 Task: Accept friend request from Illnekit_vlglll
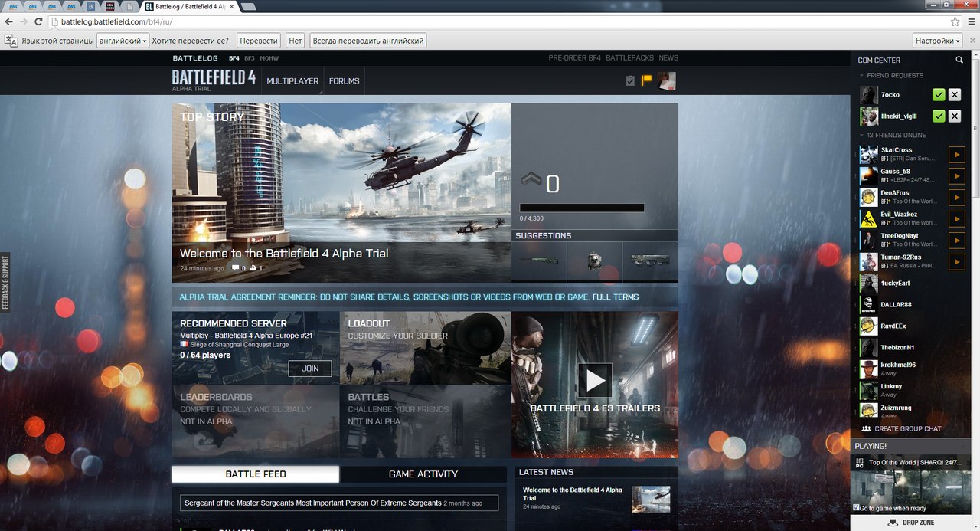click(x=939, y=116)
